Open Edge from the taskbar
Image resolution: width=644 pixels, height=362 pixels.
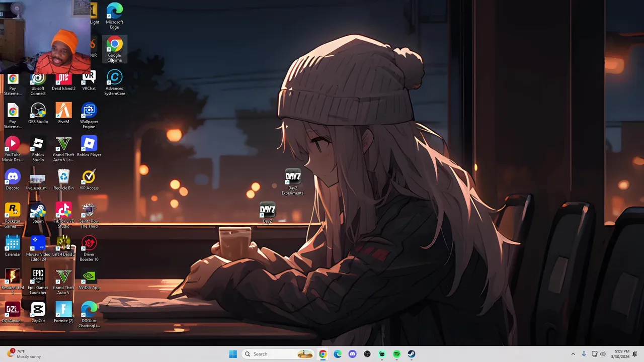tap(338, 354)
